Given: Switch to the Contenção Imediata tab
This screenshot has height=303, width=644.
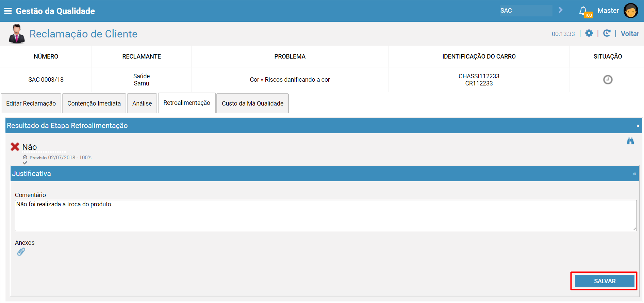Looking at the screenshot, I should 94,103.
